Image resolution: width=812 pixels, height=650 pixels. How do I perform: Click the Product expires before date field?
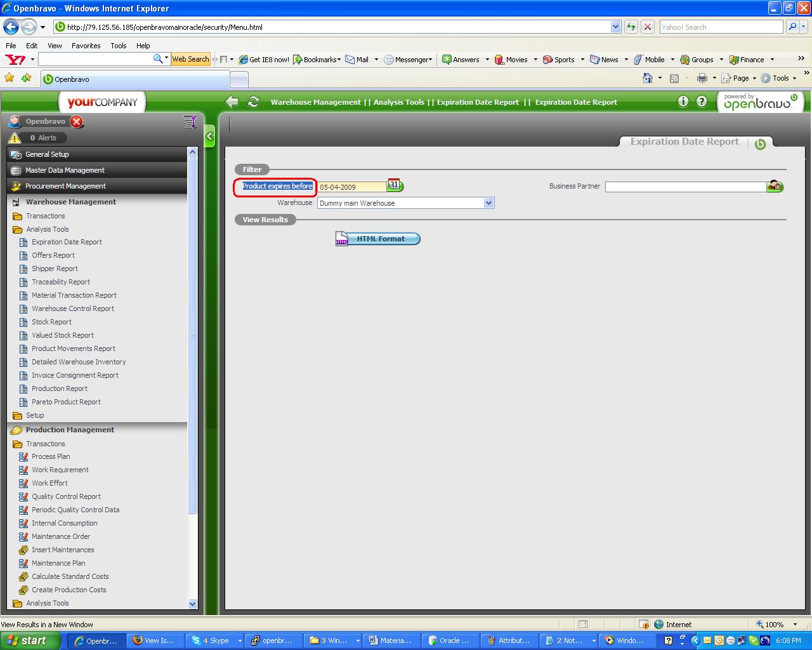pos(353,187)
